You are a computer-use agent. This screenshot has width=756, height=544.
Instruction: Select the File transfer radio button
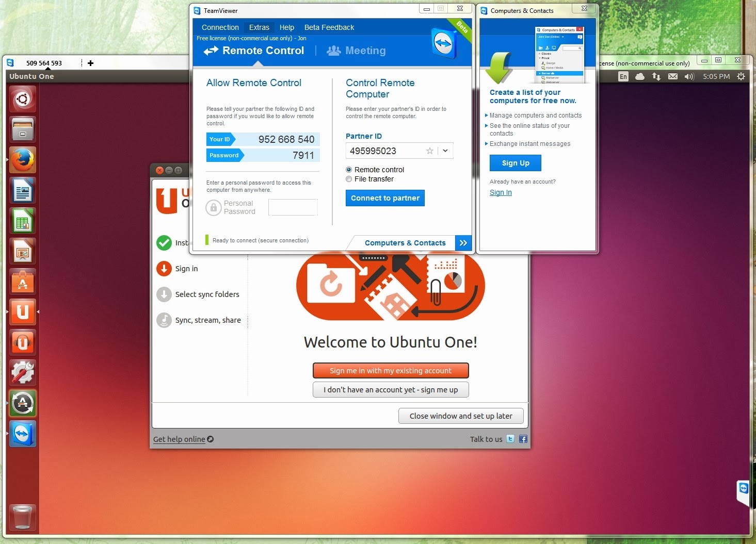349,179
